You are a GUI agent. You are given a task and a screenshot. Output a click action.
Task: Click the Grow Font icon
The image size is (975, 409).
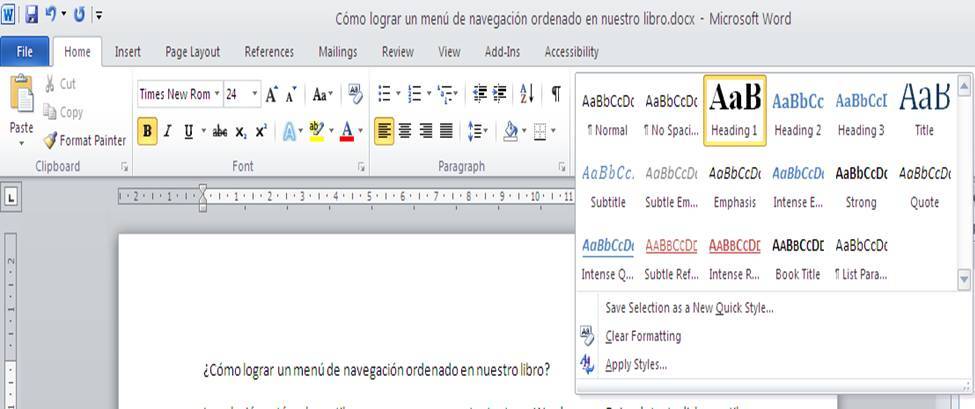271,95
